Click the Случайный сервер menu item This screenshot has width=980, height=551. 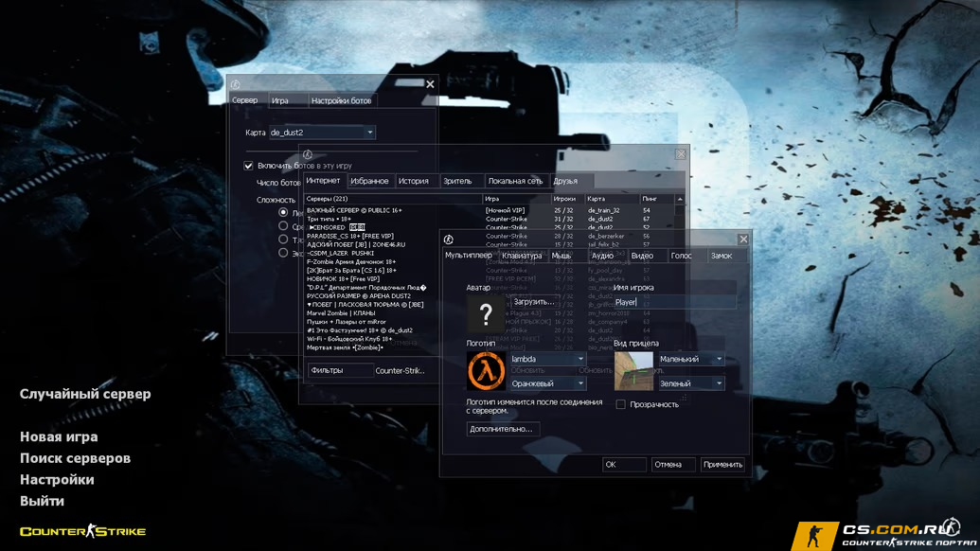pos(85,394)
